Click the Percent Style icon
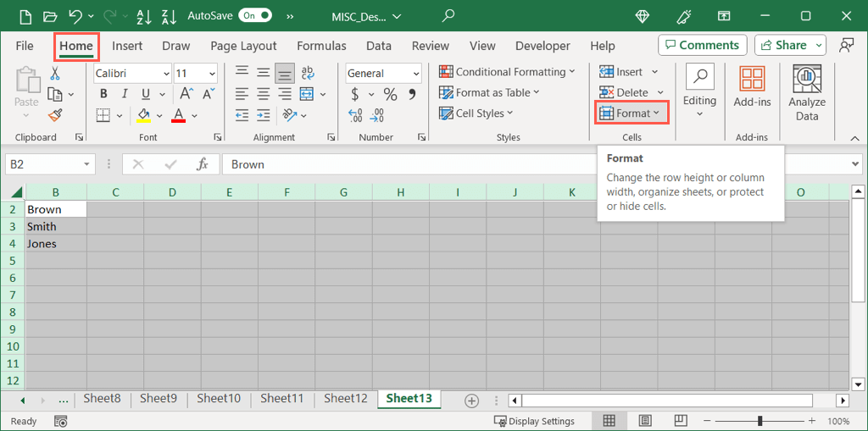Viewport: 868px width, 431px height. click(x=390, y=94)
